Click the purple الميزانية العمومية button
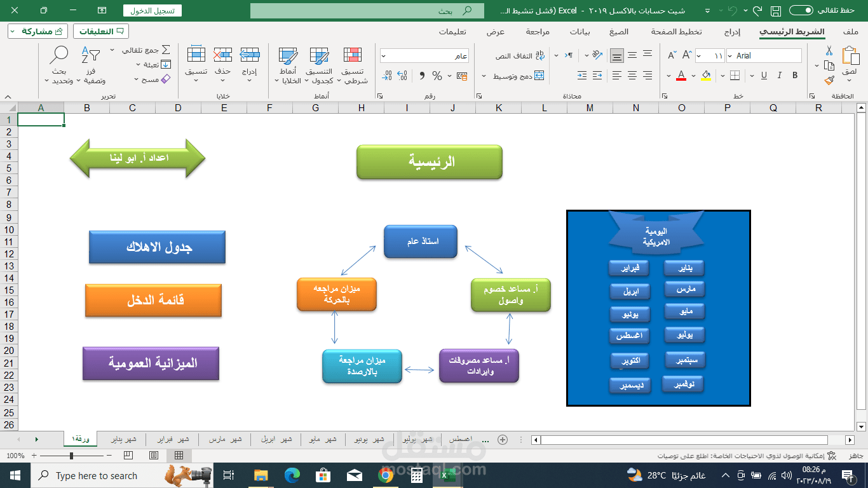868x488 pixels. tap(151, 363)
